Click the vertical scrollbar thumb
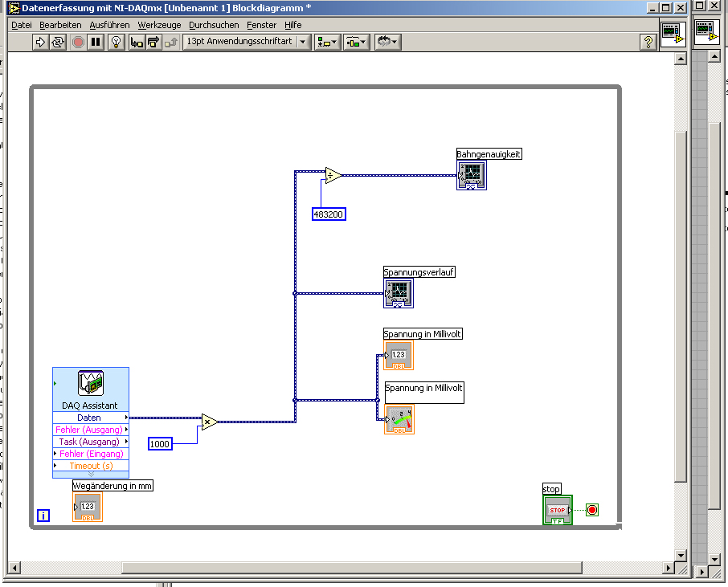 coord(681,307)
